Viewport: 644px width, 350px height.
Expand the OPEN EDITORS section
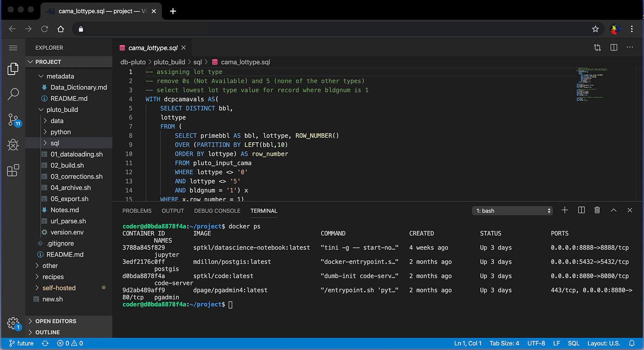tap(56, 321)
